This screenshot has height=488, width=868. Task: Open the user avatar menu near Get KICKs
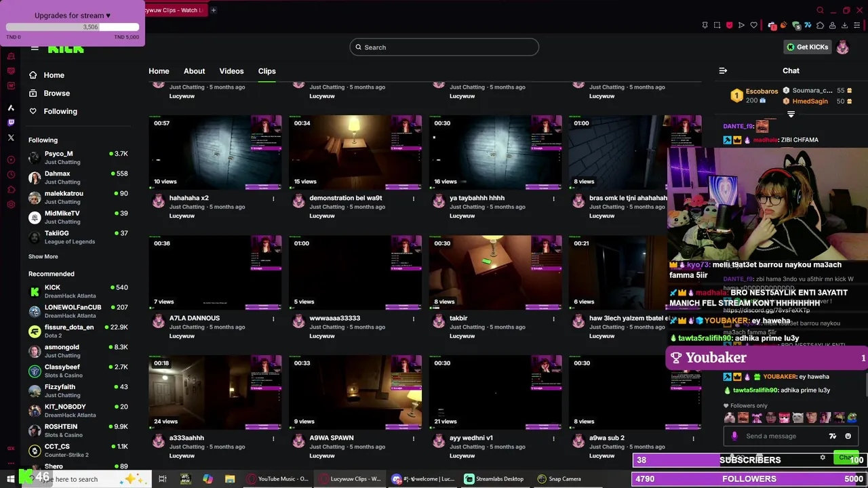(x=842, y=47)
